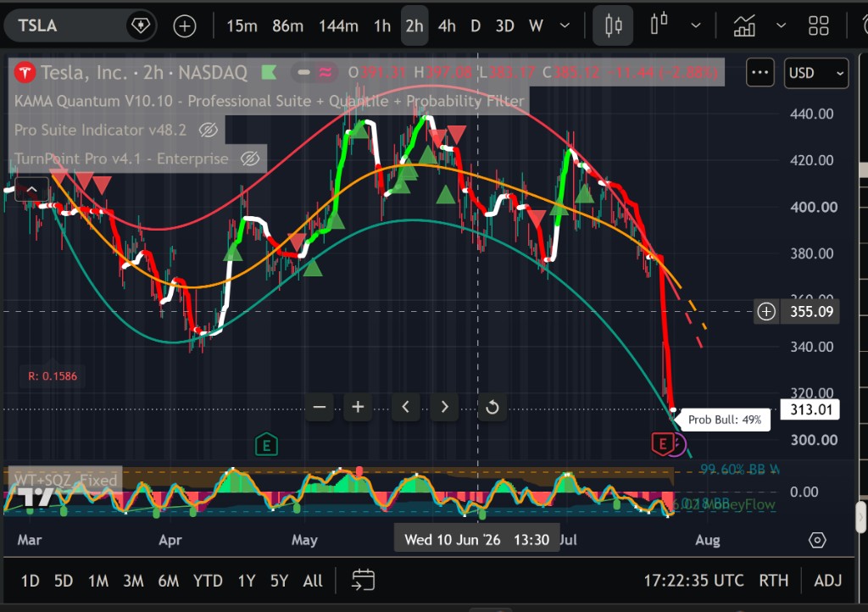Click the Prob Bull: 49% label
This screenshot has height=612, width=868.
coord(724,420)
